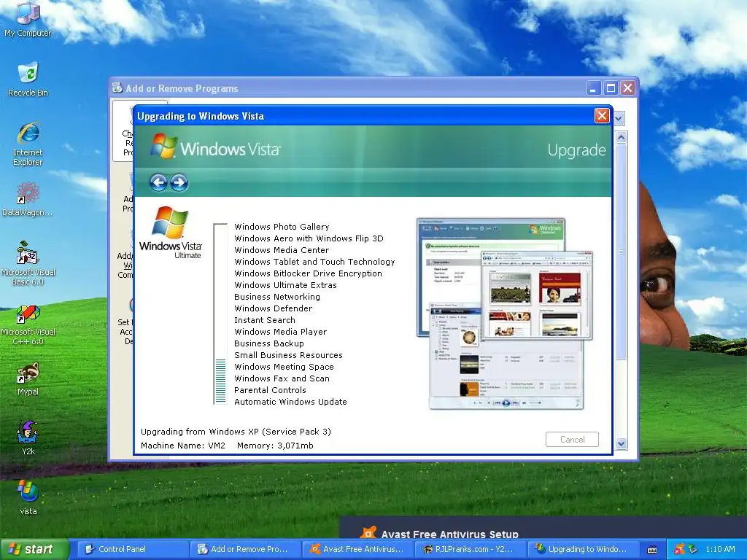
Task: Select 'Business Backup' text
Action: 269,343
